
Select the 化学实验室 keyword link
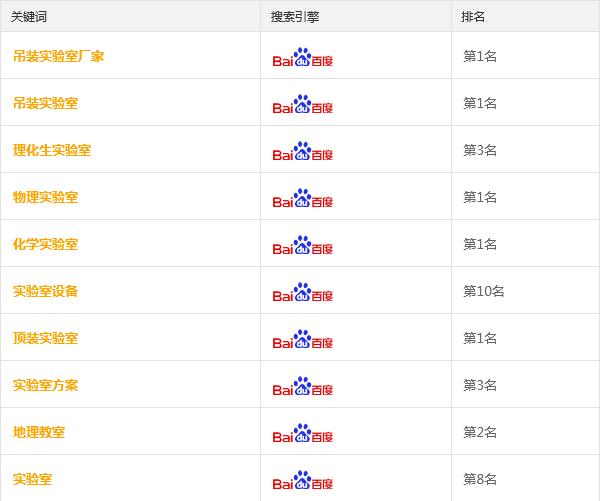pyautogui.click(x=46, y=245)
